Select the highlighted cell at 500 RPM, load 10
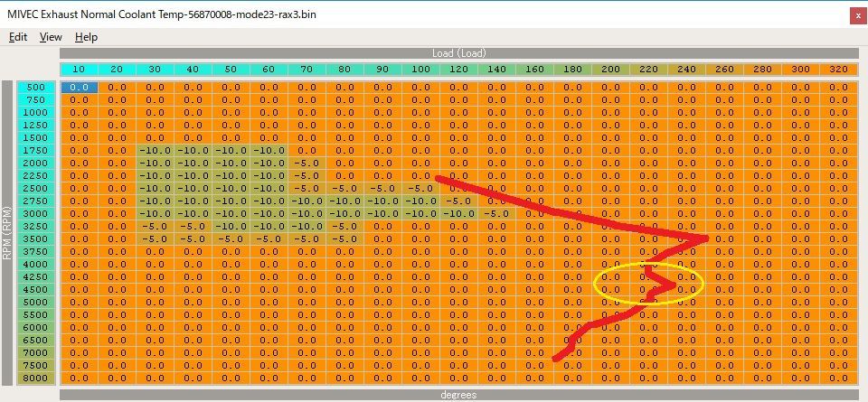This screenshot has width=868, height=402. [x=79, y=88]
